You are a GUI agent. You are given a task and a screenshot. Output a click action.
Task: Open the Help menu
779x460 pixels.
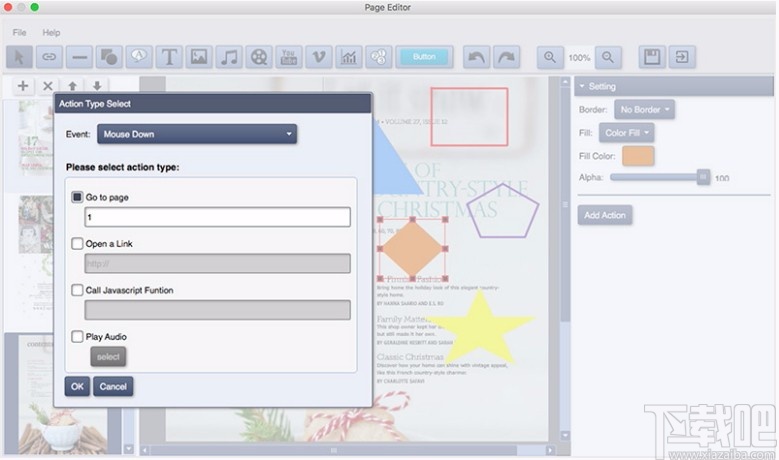pos(51,32)
